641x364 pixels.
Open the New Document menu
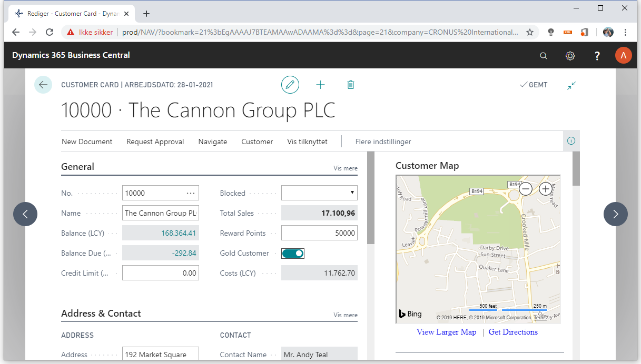coord(87,141)
